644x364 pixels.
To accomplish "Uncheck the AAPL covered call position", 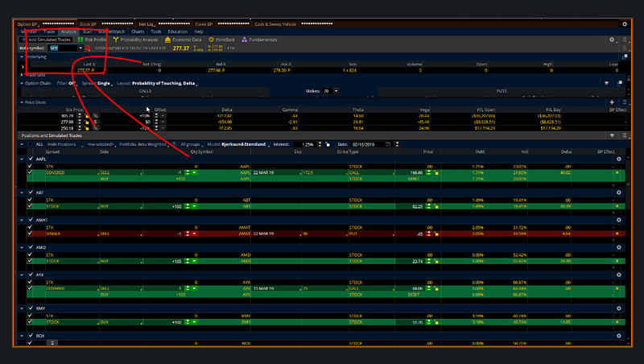I will [x=31, y=172].
